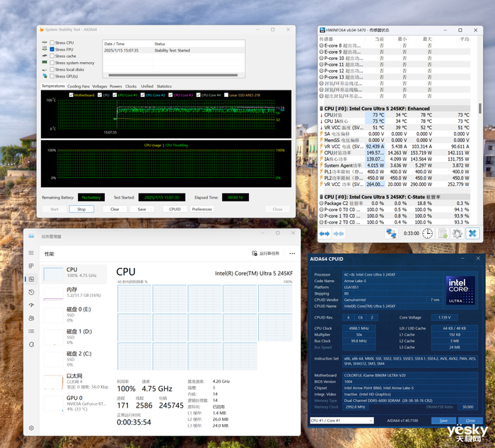Switch to Statistics tab
495x448 pixels.
(x=164, y=86)
